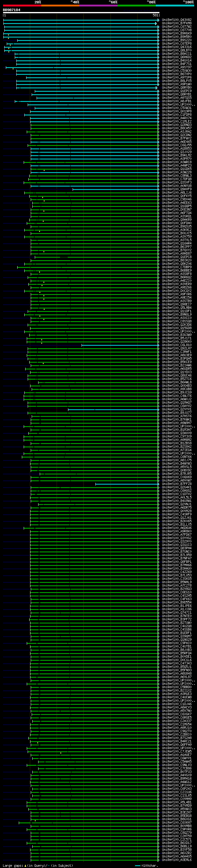
Task: Click the UniRef100_Q1EPC9 entry
Action: pyautogui.click(x=177, y=91)
